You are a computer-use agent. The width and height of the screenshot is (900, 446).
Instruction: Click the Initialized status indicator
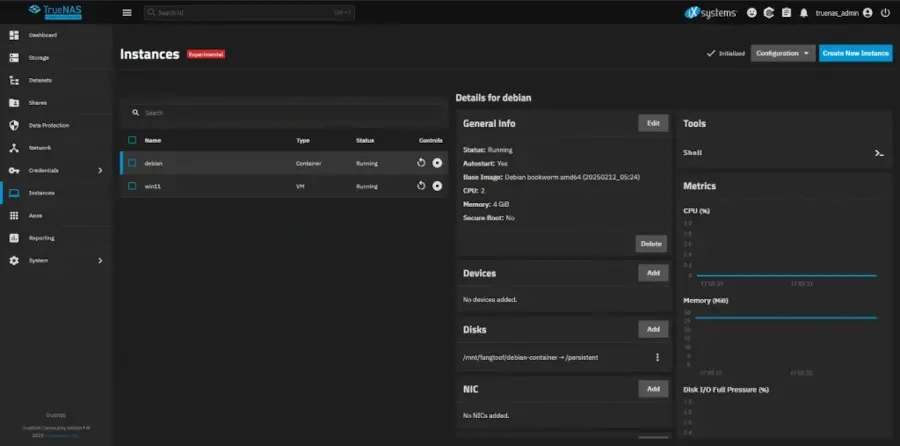726,53
